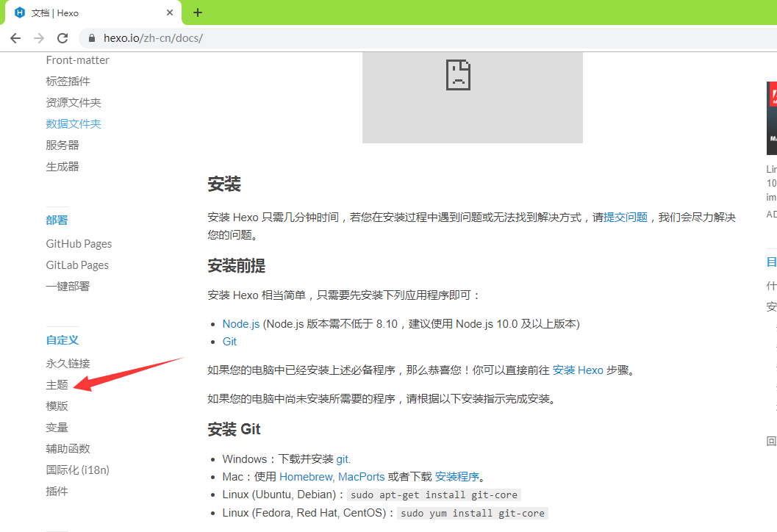Click the 安装 Git heading
The image size is (777, 532).
point(234,429)
